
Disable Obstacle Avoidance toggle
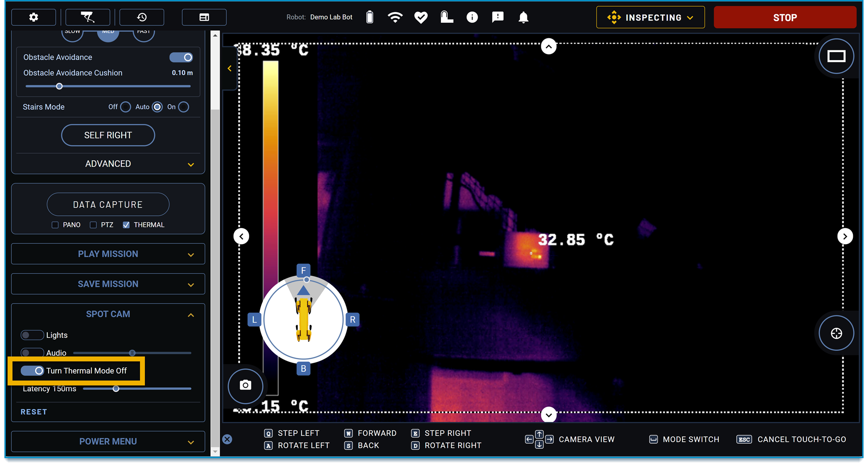coord(181,57)
